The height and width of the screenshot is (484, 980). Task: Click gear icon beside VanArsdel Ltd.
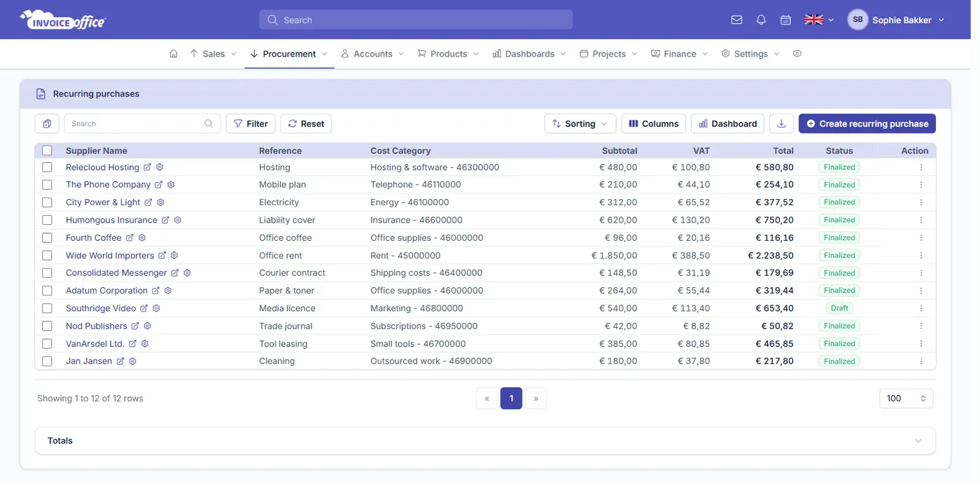[145, 344]
